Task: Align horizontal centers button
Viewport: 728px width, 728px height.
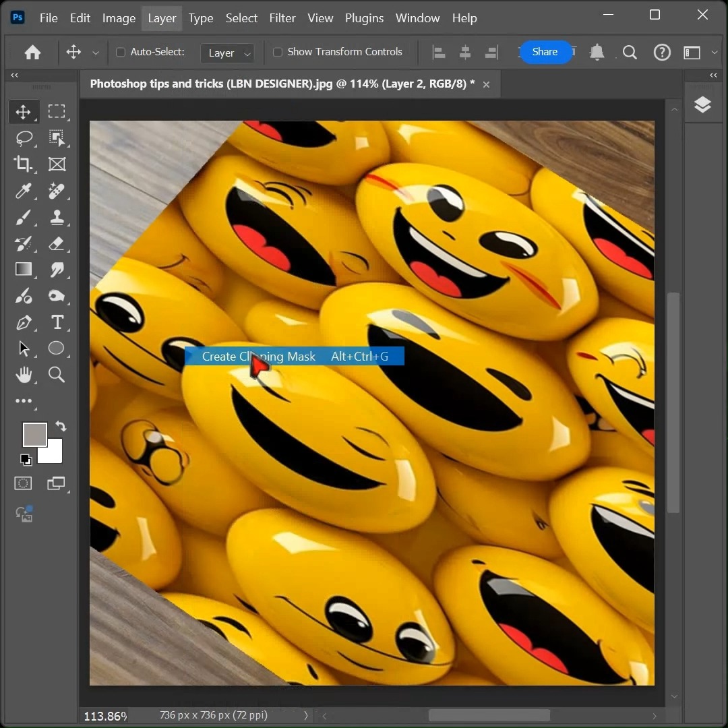Action: (464, 52)
